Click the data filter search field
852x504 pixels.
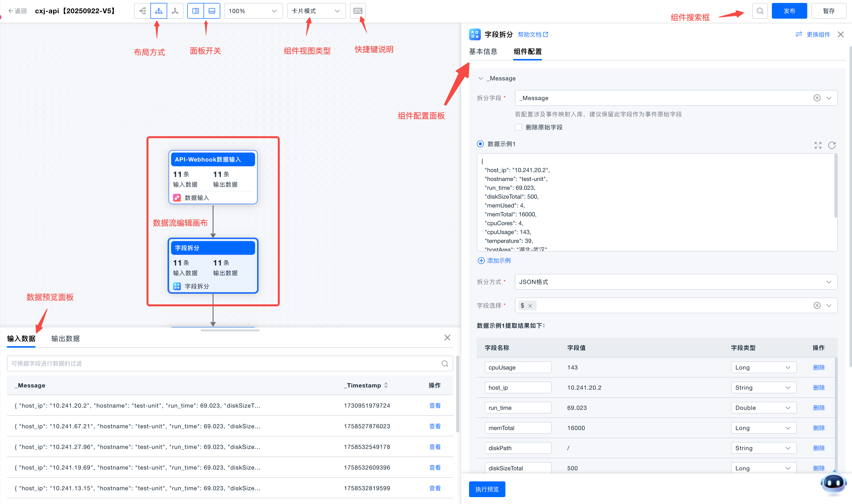pos(224,363)
